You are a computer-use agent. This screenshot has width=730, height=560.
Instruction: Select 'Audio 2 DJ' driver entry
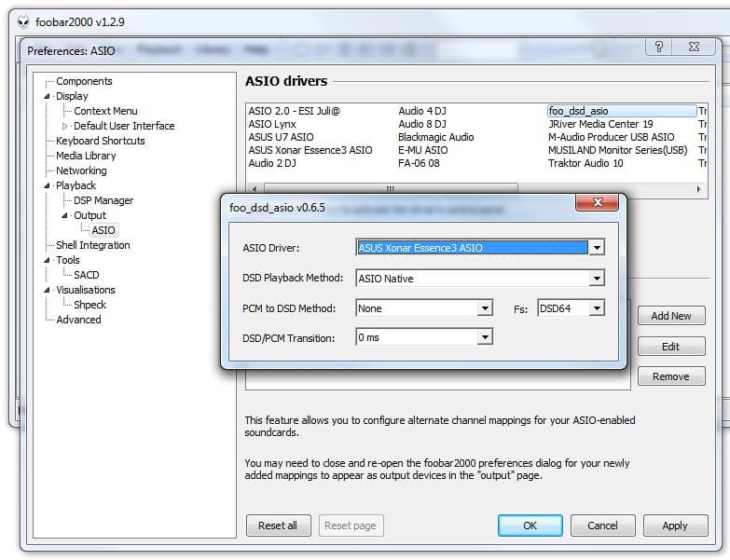pos(272,163)
